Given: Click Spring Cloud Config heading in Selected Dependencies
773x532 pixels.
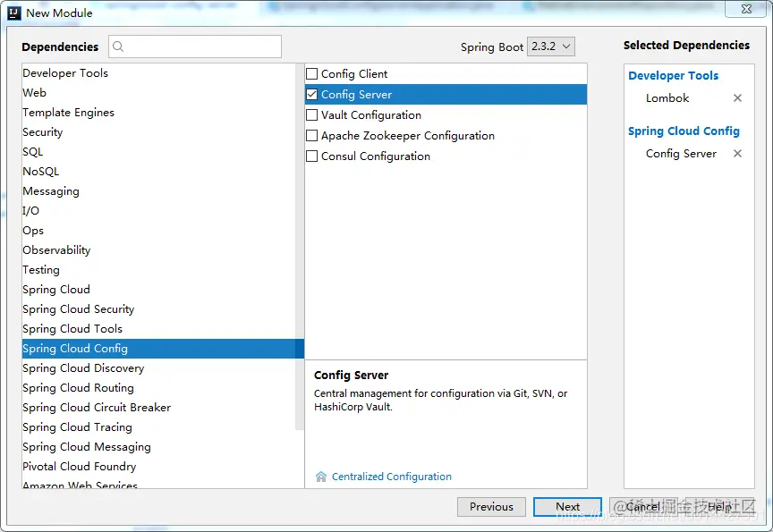Looking at the screenshot, I should tap(684, 131).
